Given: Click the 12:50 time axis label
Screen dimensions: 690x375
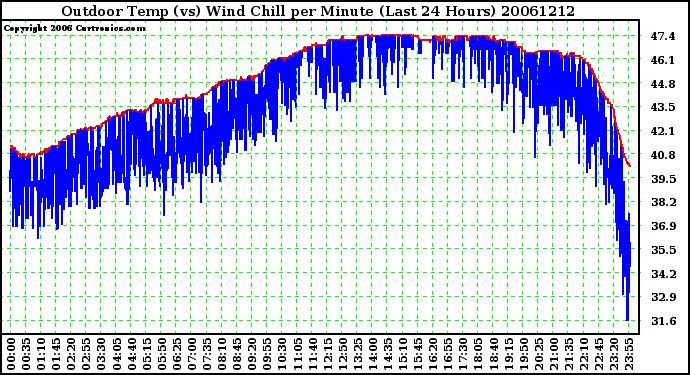Looking at the screenshot, I should (x=342, y=354).
